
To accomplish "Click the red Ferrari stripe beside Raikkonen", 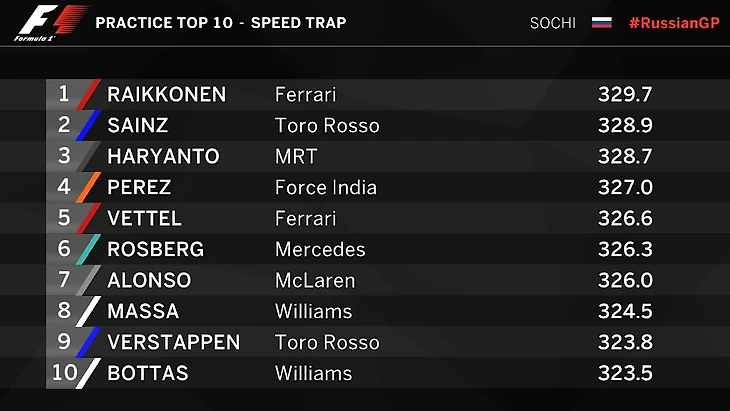I will (90, 95).
